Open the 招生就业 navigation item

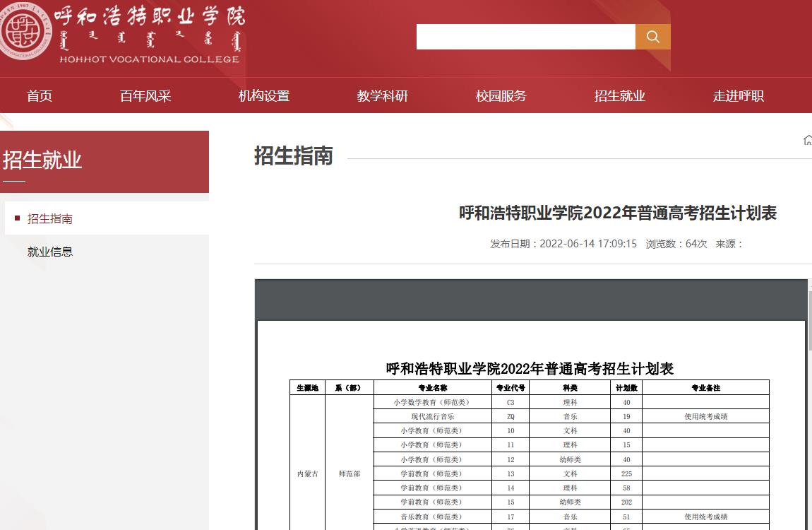click(x=620, y=96)
